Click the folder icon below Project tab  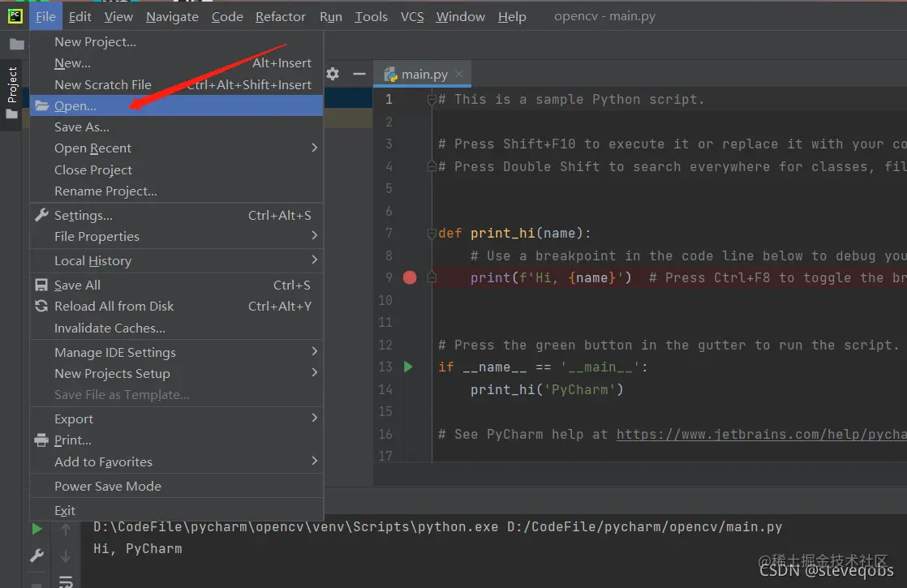click(x=11, y=114)
